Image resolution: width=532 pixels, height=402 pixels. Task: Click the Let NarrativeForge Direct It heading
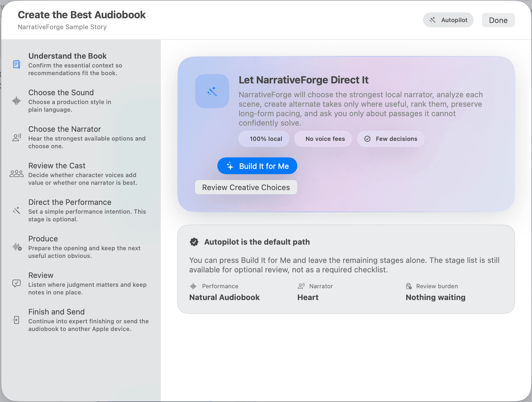point(304,80)
